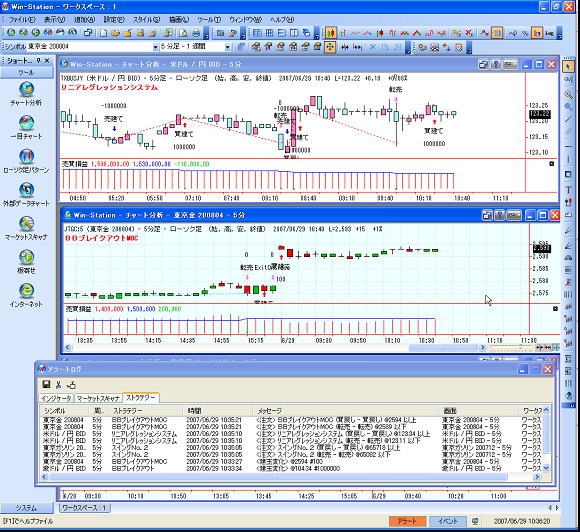Click the シンボル column header

point(64,411)
